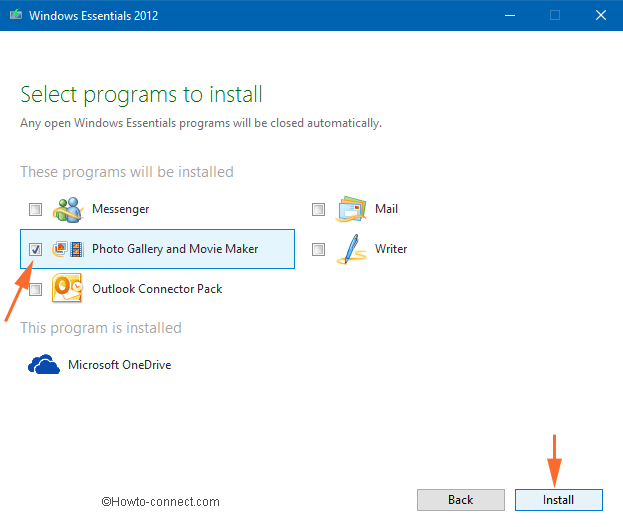Click the Microsoft OneDrive cloud icon
Viewport: 623px width, 527px height.
coord(44,364)
